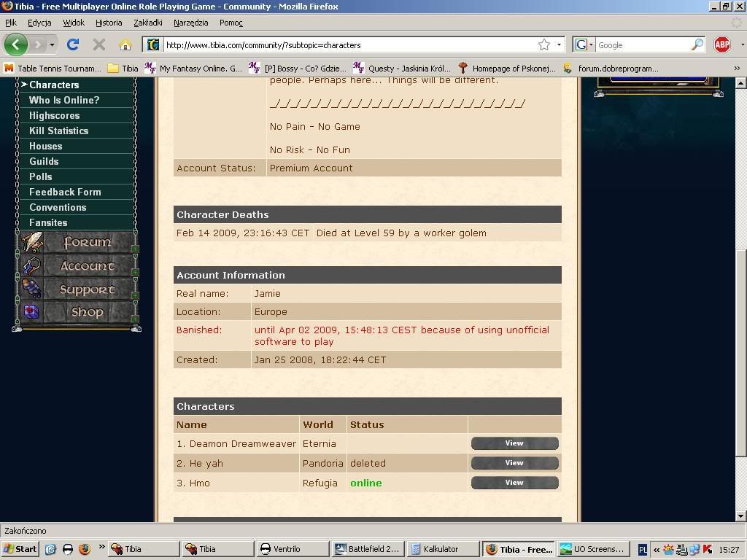Open the forum.dobreprogram bookmark

click(x=611, y=69)
